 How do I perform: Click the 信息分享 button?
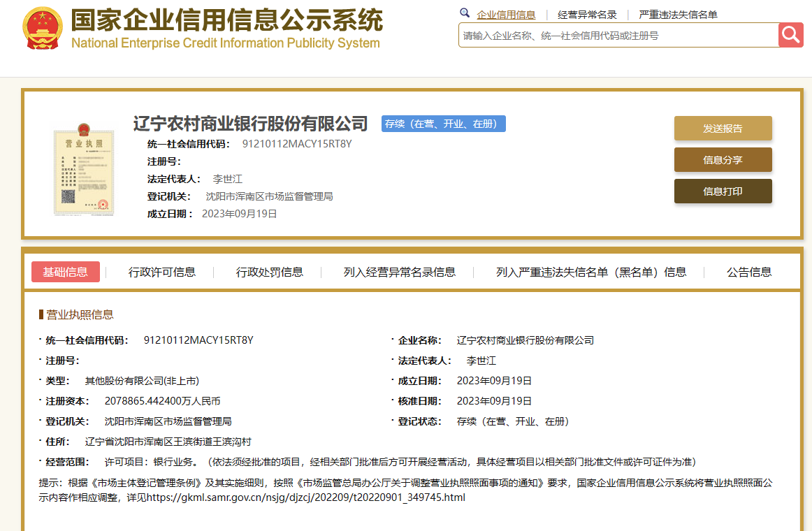tap(723, 159)
